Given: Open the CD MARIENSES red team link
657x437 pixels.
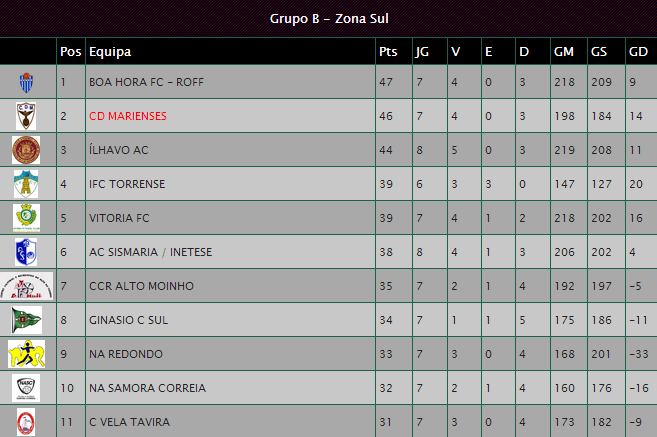Looking at the screenshot, I should pyautogui.click(x=128, y=116).
